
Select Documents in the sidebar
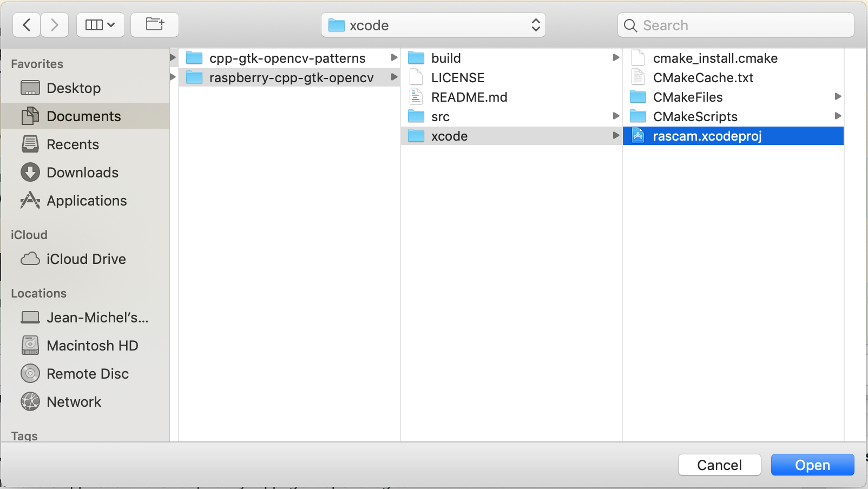point(85,116)
